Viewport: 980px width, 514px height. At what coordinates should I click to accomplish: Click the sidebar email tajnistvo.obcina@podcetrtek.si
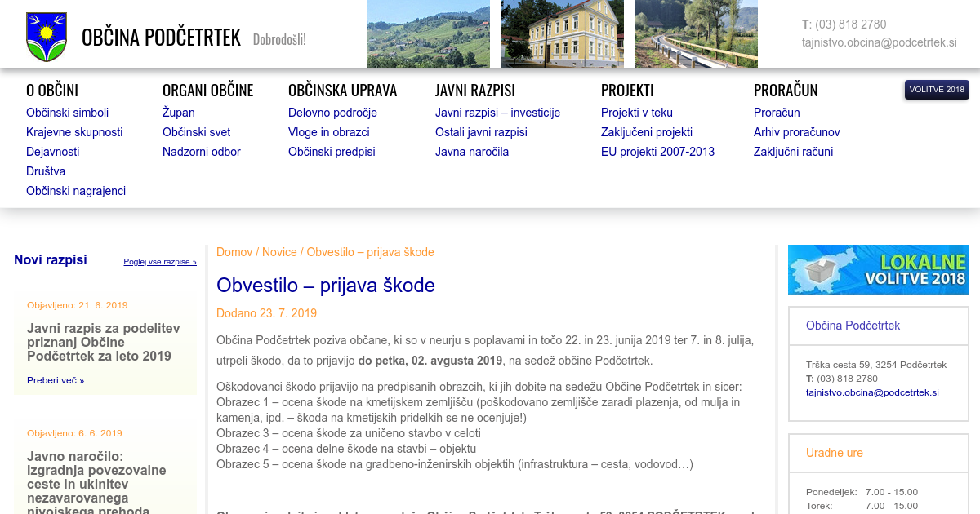coord(872,392)
